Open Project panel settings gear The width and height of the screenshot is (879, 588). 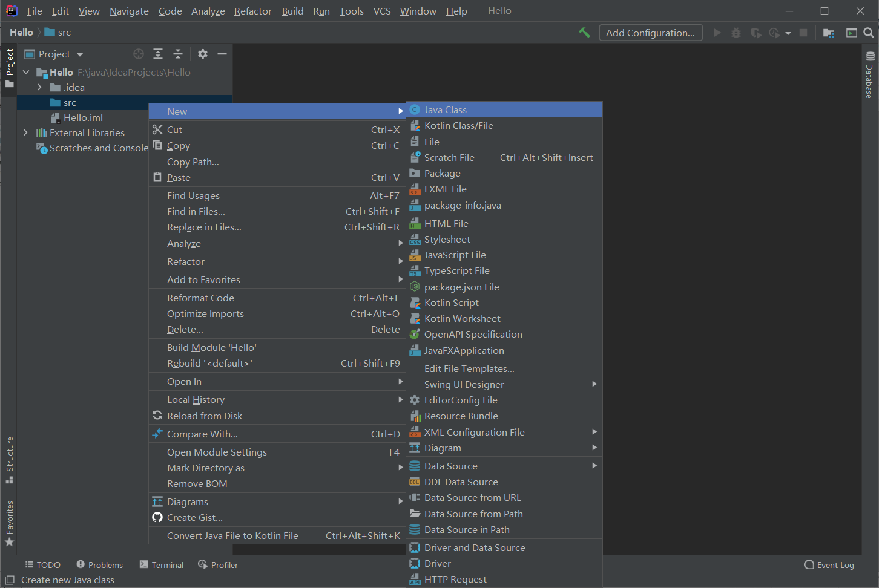[x=203, y=54]
